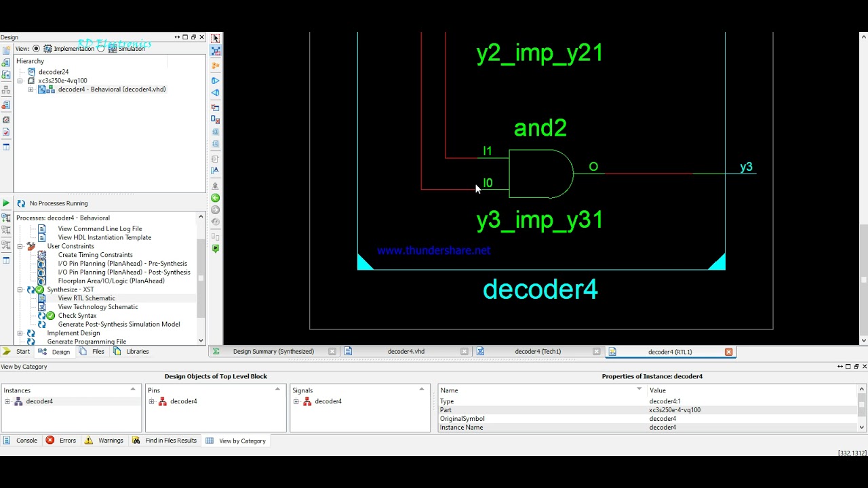Open Find in Files Results tab
The height and width of the screenshot is (488, 868).
click(164, 441)
